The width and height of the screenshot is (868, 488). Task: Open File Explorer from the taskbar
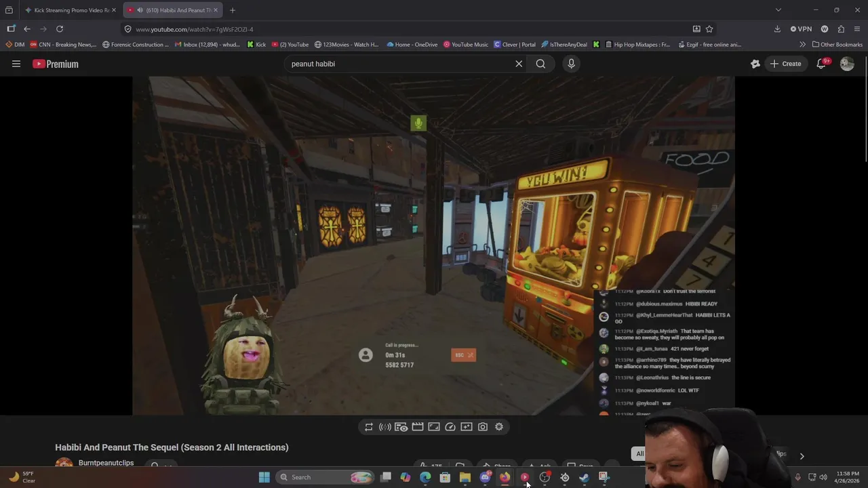tap(465, 477)
